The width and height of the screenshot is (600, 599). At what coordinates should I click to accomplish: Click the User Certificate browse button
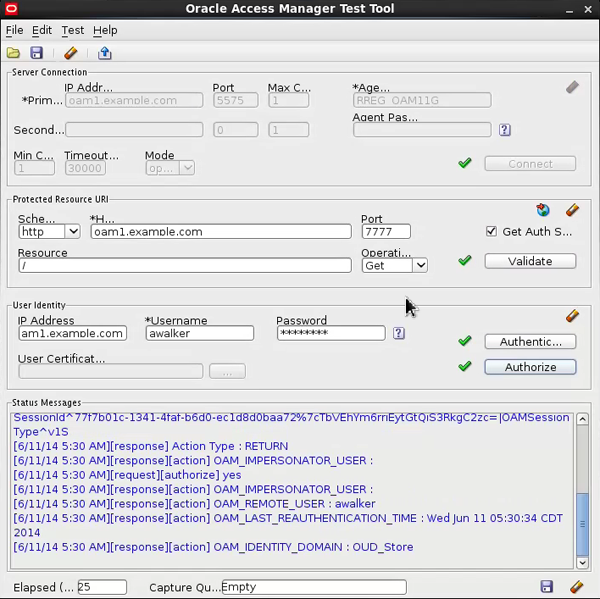point(227,371)
